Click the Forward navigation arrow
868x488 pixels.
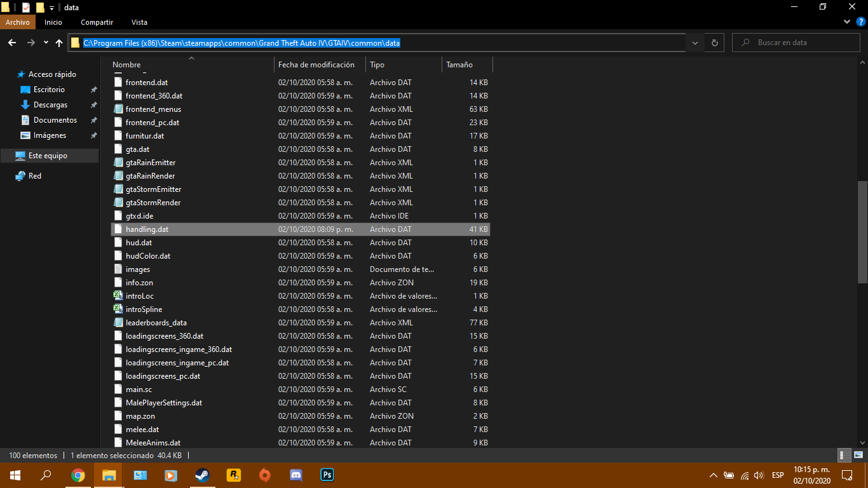coord(31,43)
